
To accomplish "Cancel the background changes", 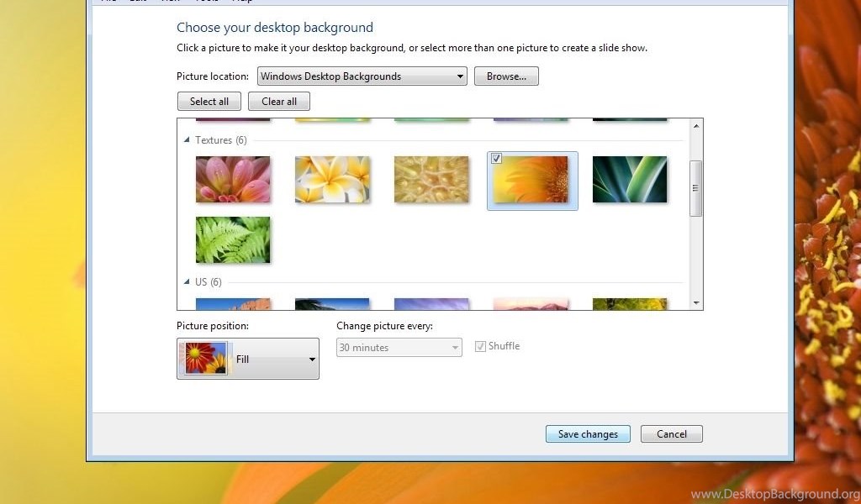I will 672,433.
